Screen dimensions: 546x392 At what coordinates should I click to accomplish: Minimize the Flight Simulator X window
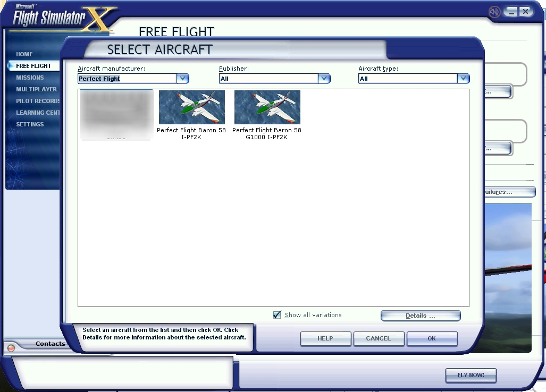coord(511,12)
